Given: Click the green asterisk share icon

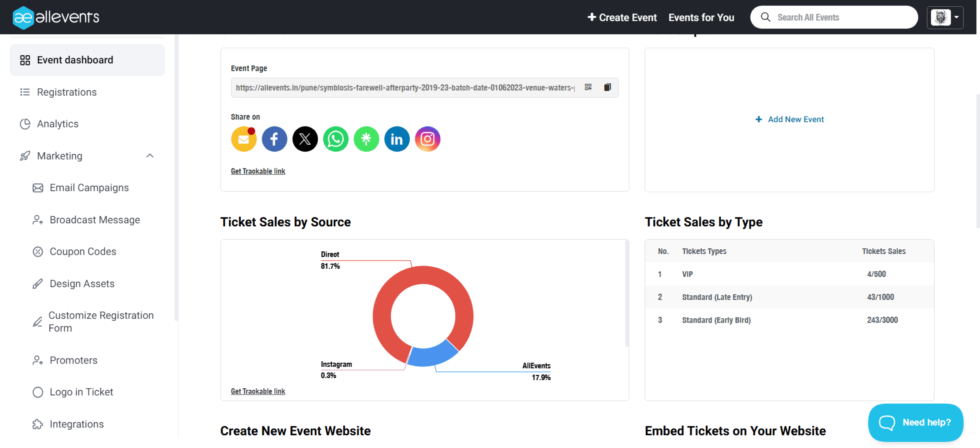Looking at the screenshot, I should pyautogui.click(x=366, y=139).
